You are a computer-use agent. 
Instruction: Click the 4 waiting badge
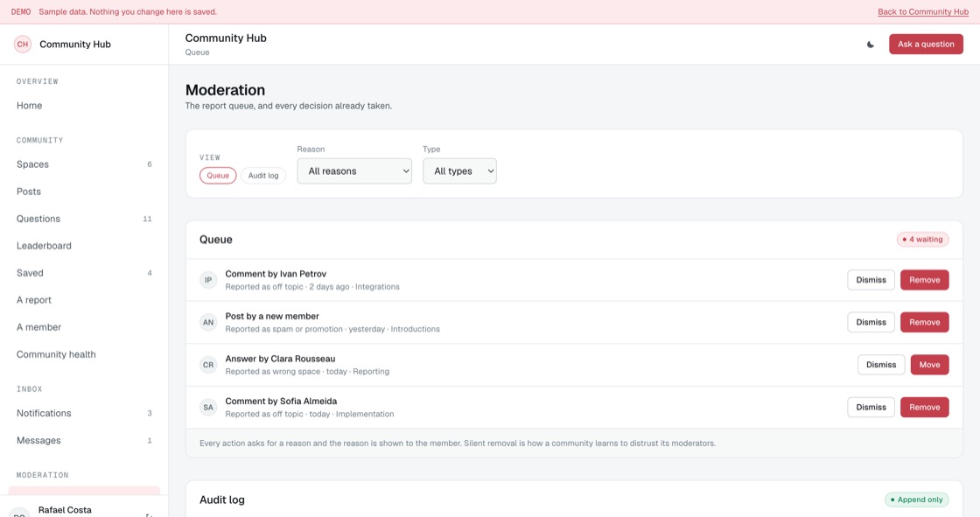(x=922, y=240)
